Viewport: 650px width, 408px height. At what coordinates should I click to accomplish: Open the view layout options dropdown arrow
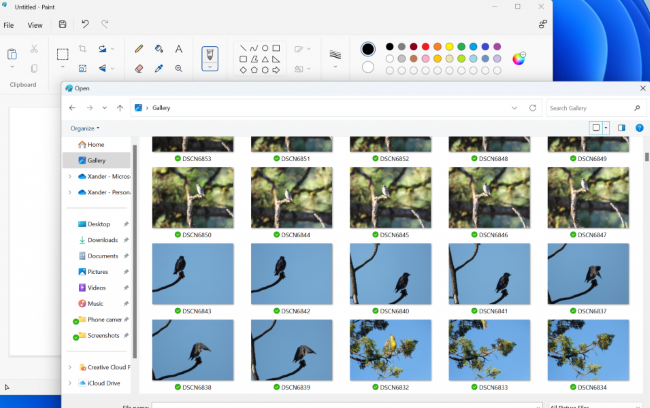pyautogui.click(x=606, y=128)
